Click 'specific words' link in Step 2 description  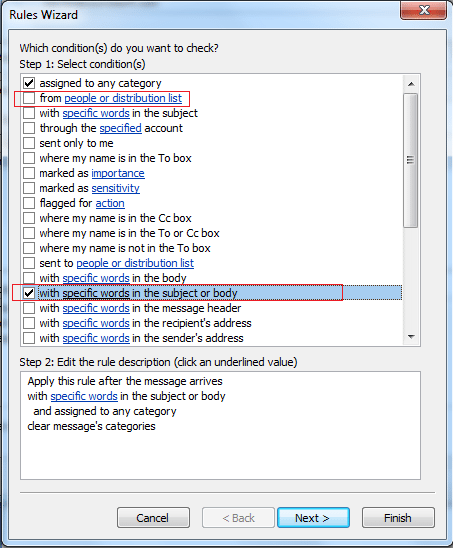click(84, 396)
